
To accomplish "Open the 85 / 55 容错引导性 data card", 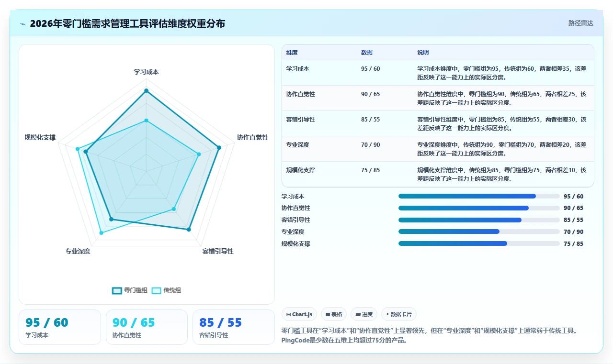I will pos(234,327).
